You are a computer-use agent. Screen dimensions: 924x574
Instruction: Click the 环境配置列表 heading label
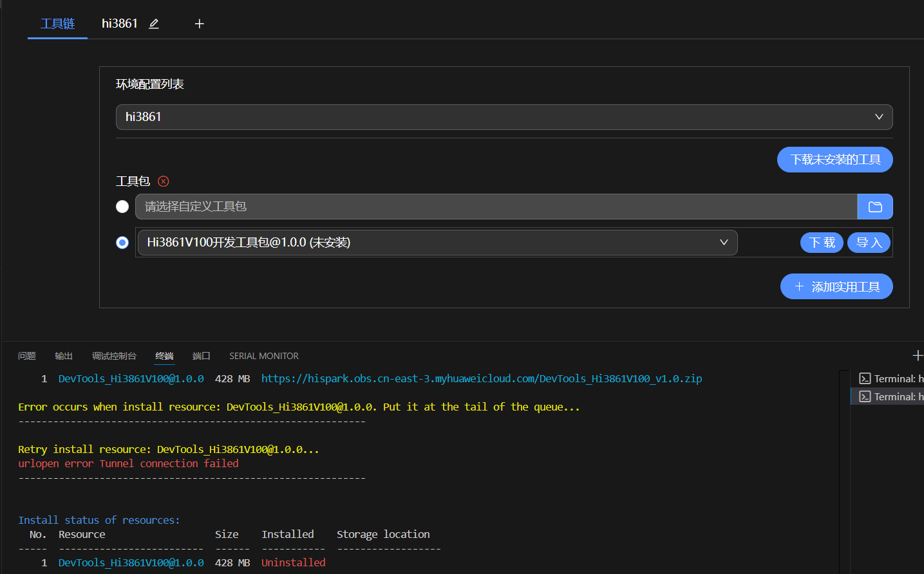point(150,84)
